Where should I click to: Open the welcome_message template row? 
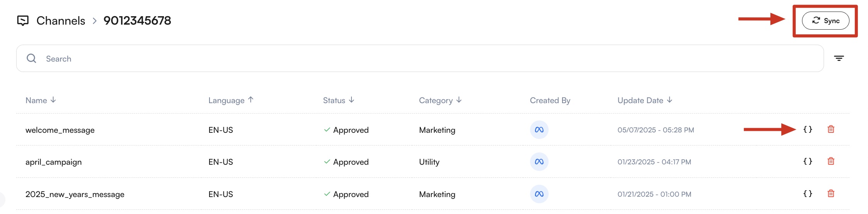(x=60, y=130)
